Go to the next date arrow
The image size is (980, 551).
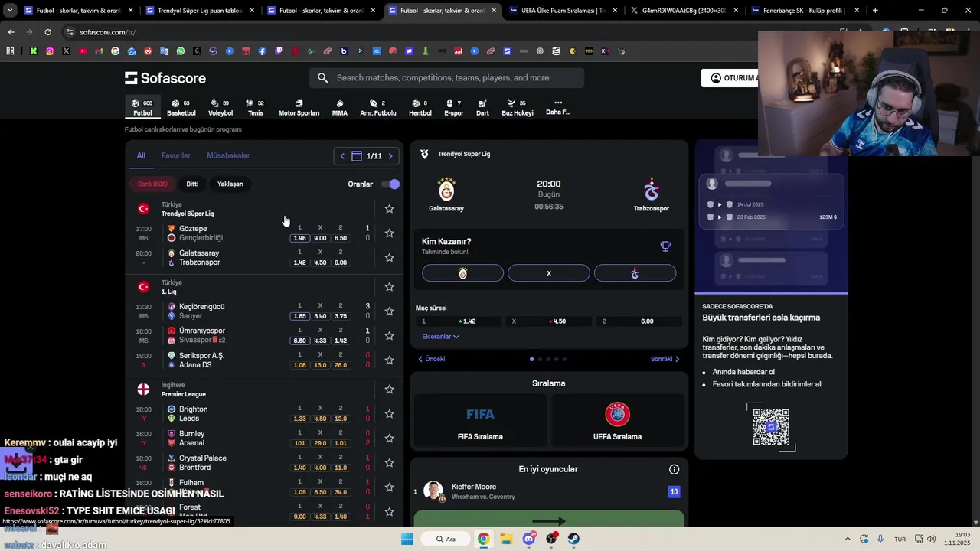coord(390,156)
